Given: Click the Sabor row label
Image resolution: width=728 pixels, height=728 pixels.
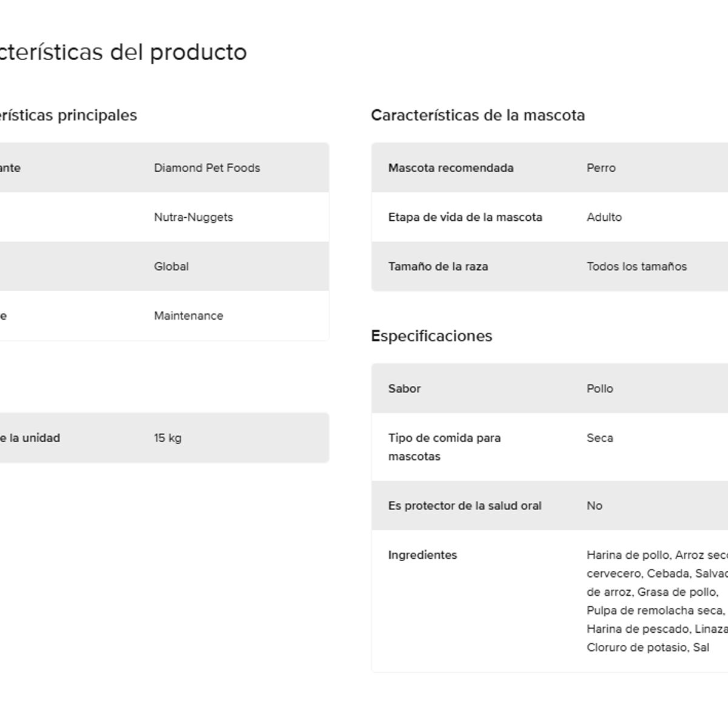Looking at the screenshot, I should pos(404,389).
